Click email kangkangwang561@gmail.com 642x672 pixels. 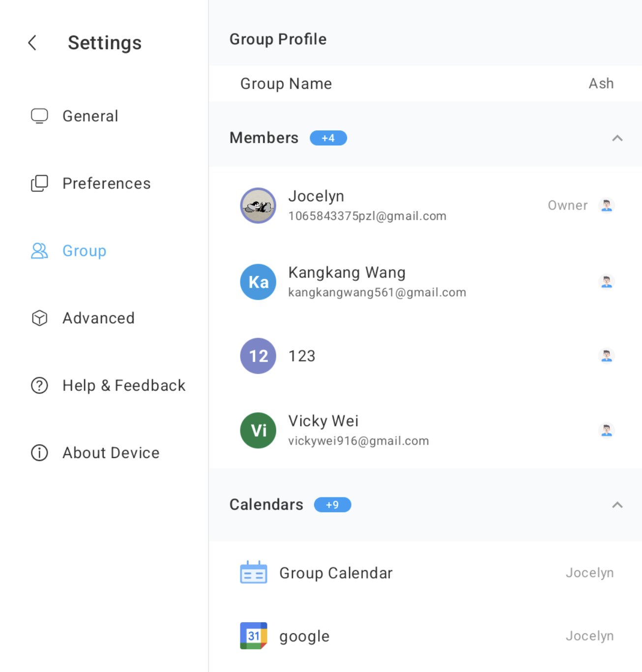coord(377,292)
